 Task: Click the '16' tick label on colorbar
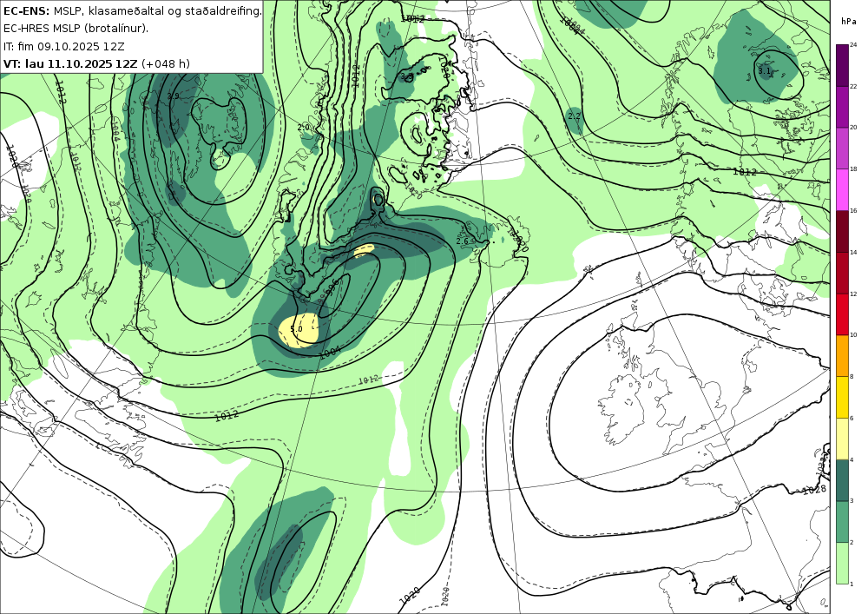click(853, 211)
